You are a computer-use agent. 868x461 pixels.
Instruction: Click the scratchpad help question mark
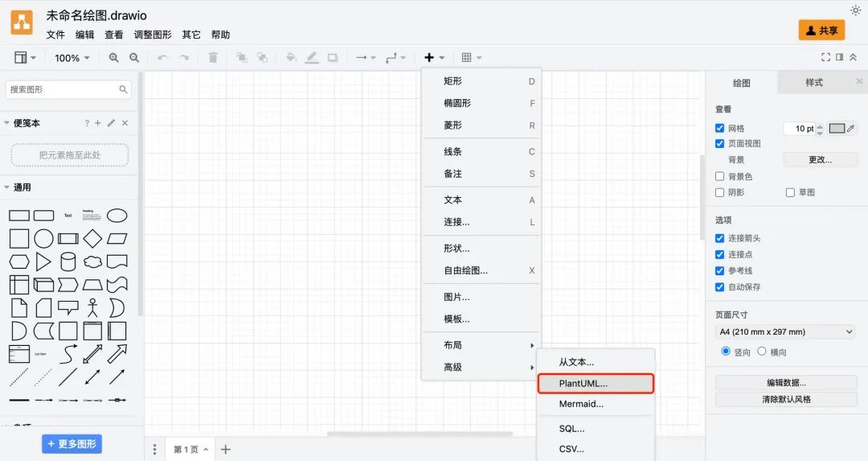tap(86, 123)
